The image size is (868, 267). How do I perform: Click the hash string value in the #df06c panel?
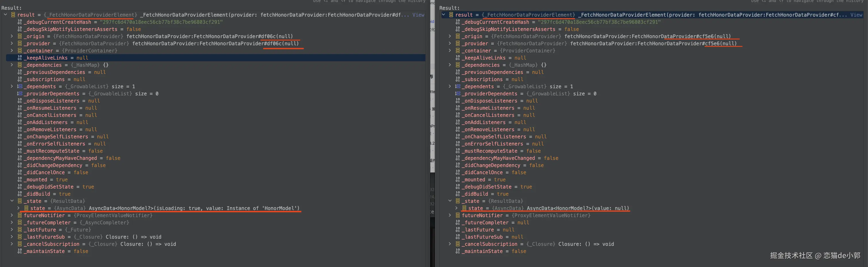click(161, 22)
